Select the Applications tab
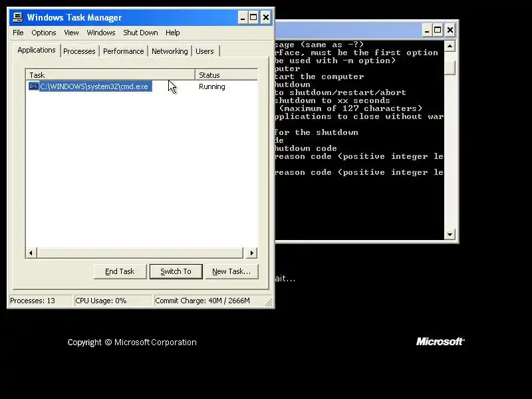 (x=37, y=51)
